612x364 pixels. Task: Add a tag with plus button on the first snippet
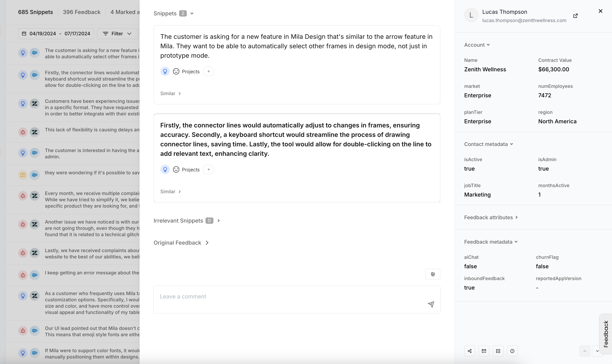tap(208, 71)
